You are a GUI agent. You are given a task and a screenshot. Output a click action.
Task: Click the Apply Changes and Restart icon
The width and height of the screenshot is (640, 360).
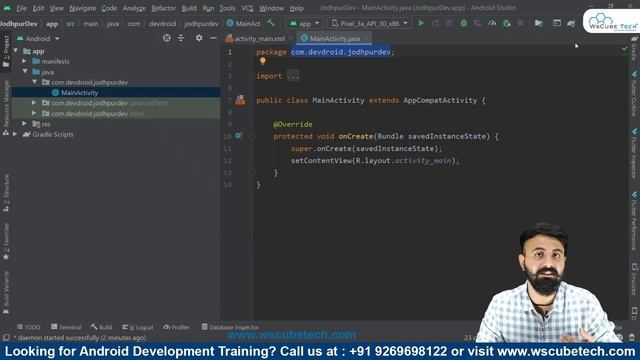[435, 23]
